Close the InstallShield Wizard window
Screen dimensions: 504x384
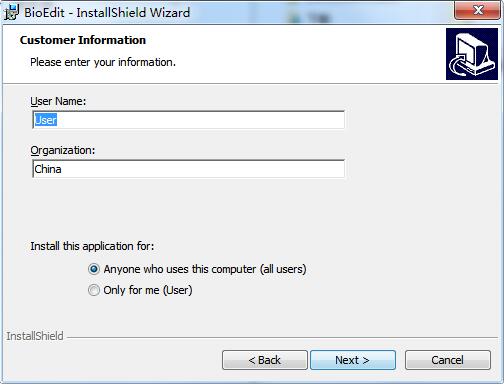click(x=478, y=10)
